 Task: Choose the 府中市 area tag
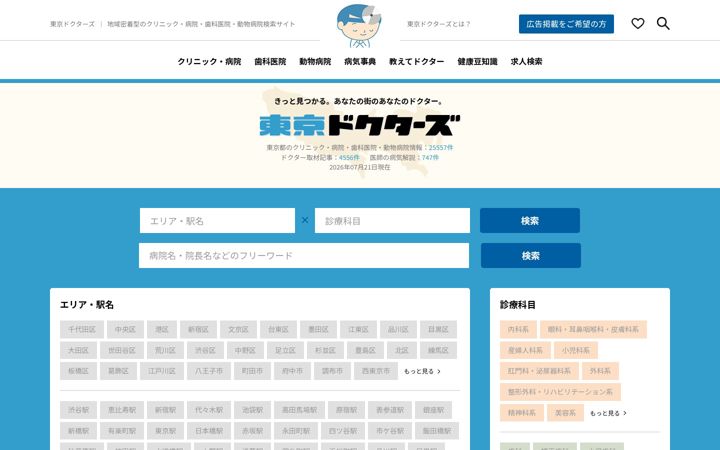tap(292, 371)
